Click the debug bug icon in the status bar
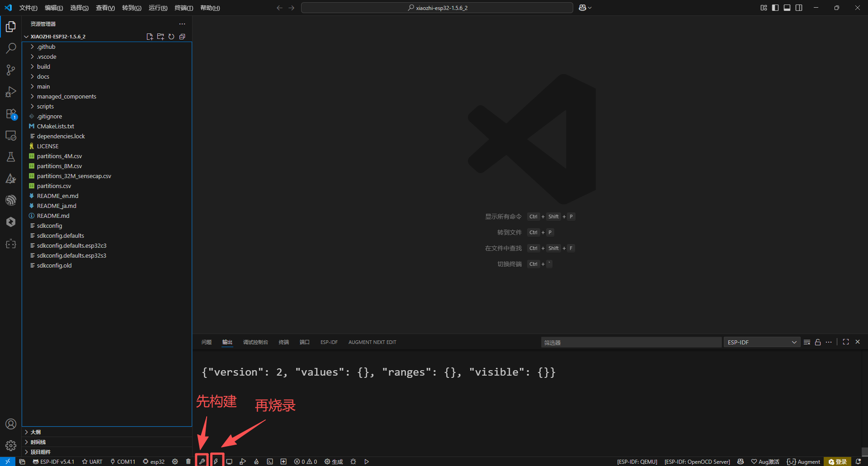 pyautogui.click(x=353, y=461)
